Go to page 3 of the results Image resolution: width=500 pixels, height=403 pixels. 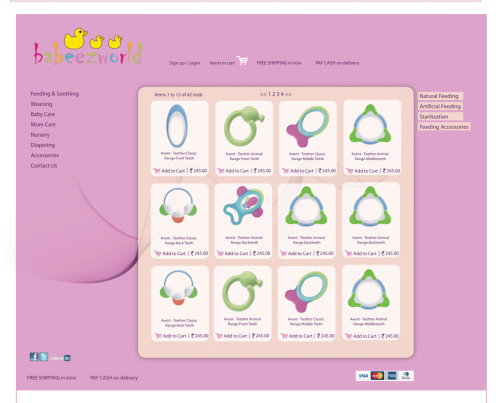[278, 94]
